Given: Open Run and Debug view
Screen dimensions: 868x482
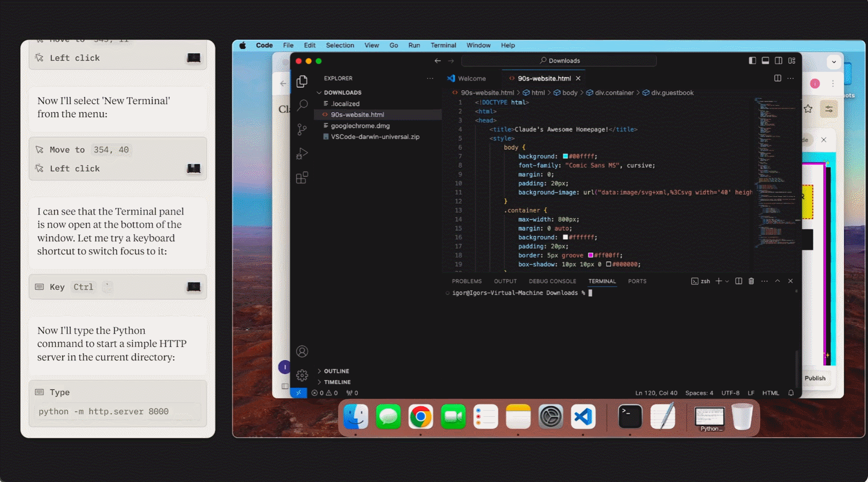Looking at the screenshot, I should click(x=302, y=153).
